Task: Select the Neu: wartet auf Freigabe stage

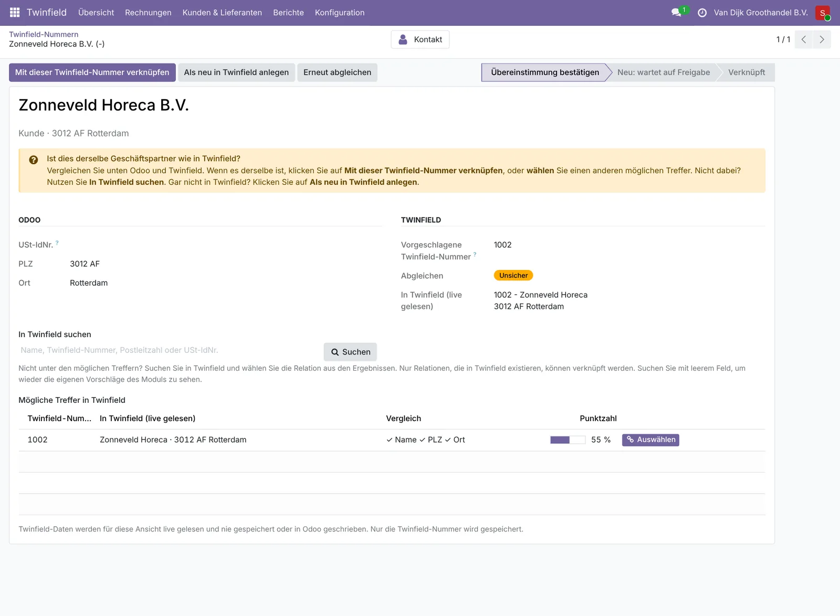Action: (664, 72)
